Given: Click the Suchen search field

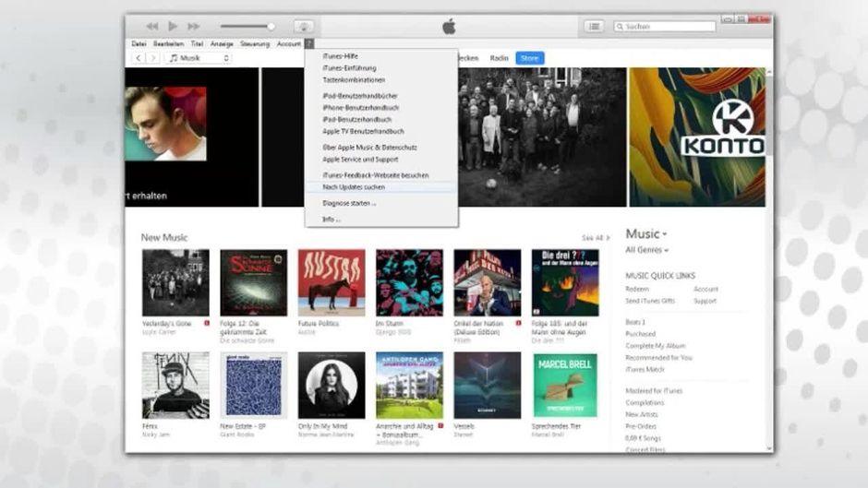Looking at the screenshot, I should point(664,26).
